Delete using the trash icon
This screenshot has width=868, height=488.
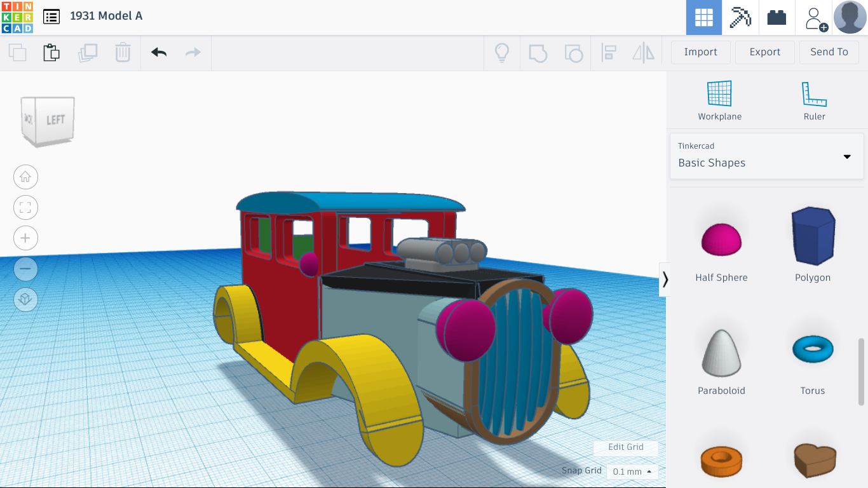coord(122,53)
